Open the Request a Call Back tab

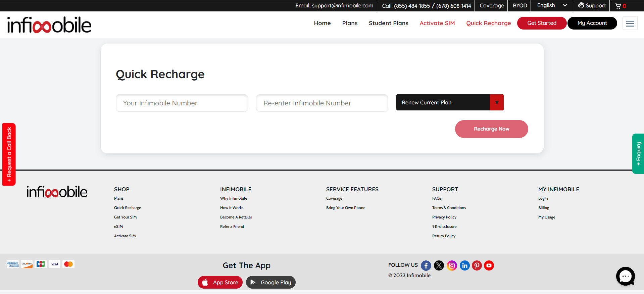pyautogui.click(x=9, y=154)
